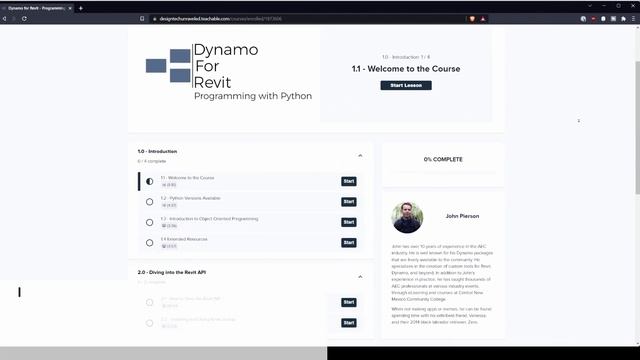640x360 pixels.
Task: Open lesson title 1.2 - Python Versions Available
Action: tap(190, 198)
